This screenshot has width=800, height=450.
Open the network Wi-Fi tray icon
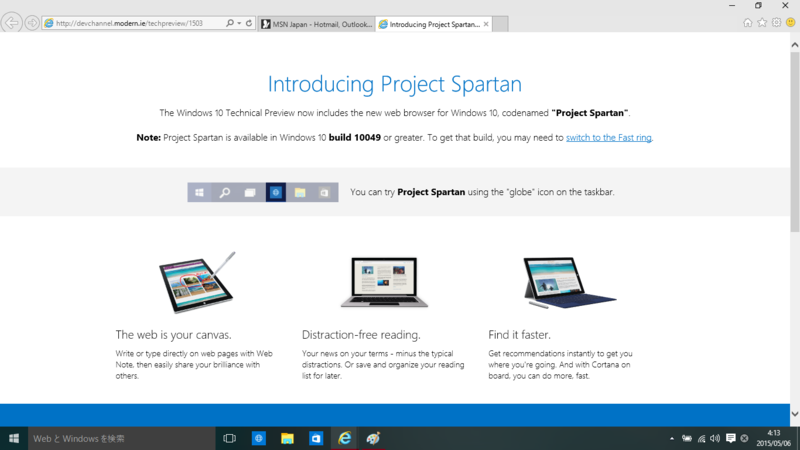[702, 438]
